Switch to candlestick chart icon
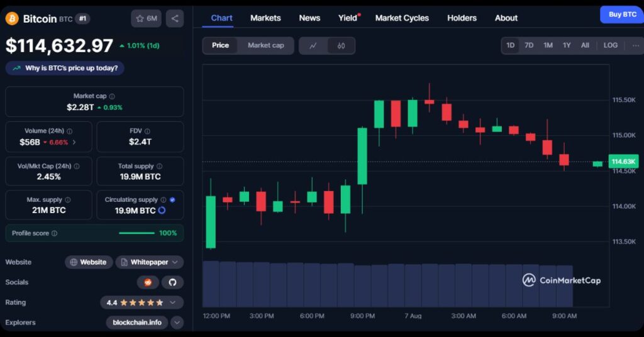 pyautogui.click(x=341, y=45)
